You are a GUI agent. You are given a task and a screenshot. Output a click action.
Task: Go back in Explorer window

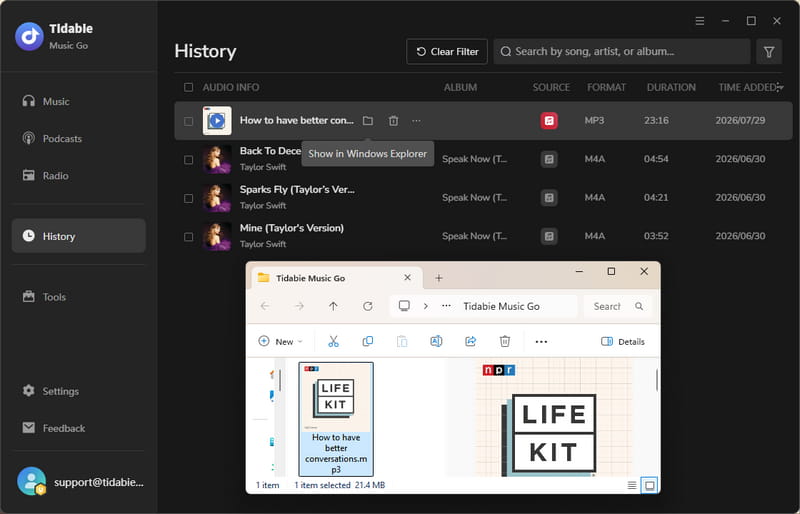[x=265, y=306]
